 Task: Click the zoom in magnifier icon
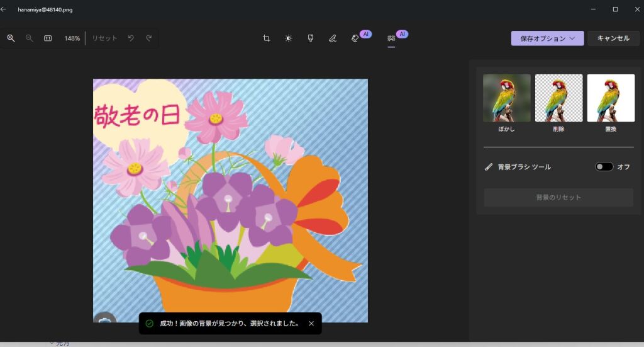11,38
